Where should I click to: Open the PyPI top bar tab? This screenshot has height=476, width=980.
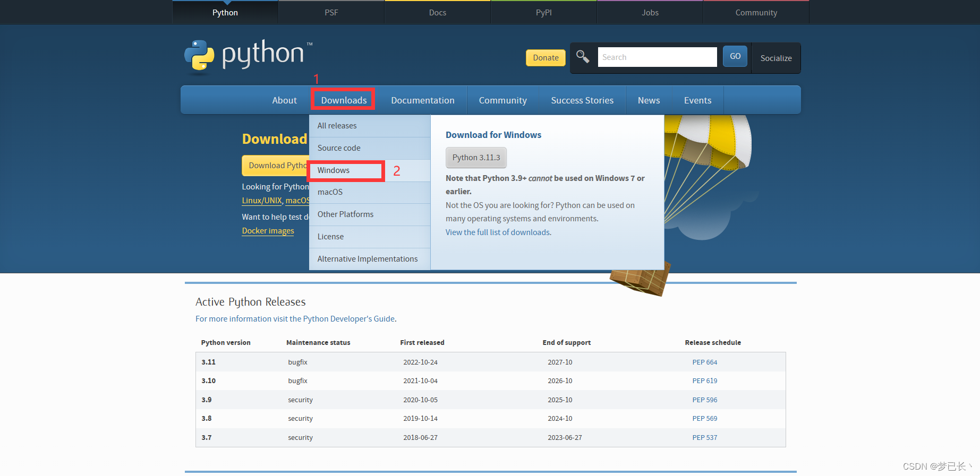(x=544, y=12)
